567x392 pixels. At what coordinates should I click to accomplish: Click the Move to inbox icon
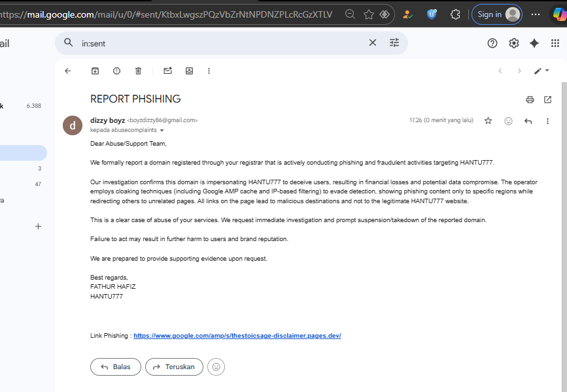189,71
